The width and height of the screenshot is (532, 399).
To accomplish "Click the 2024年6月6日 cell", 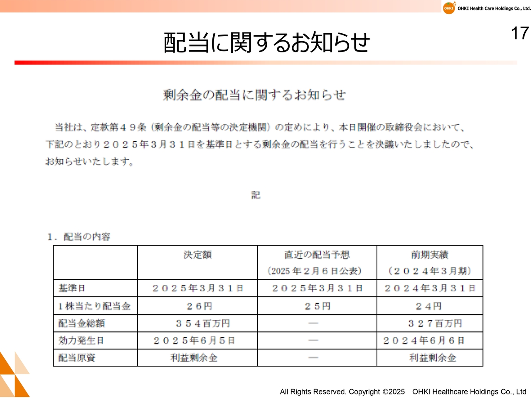I will point(424,340).
